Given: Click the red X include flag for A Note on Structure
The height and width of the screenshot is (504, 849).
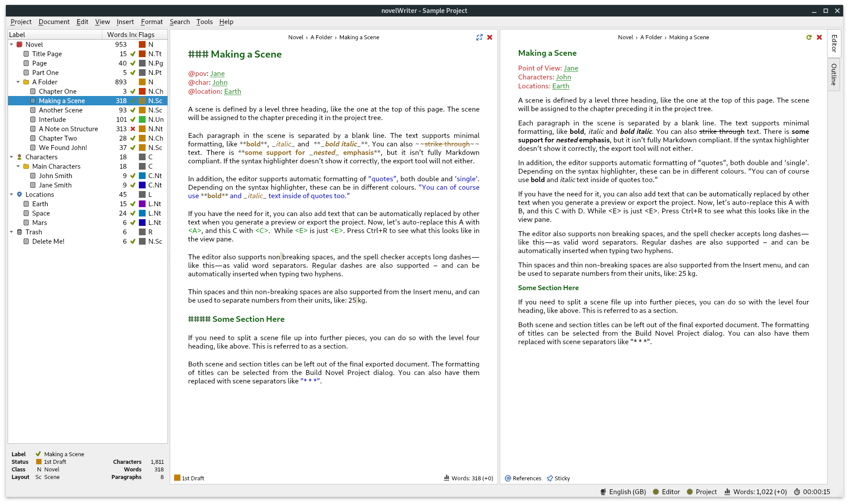Looking at the screenshot, I should click(133, 129).
